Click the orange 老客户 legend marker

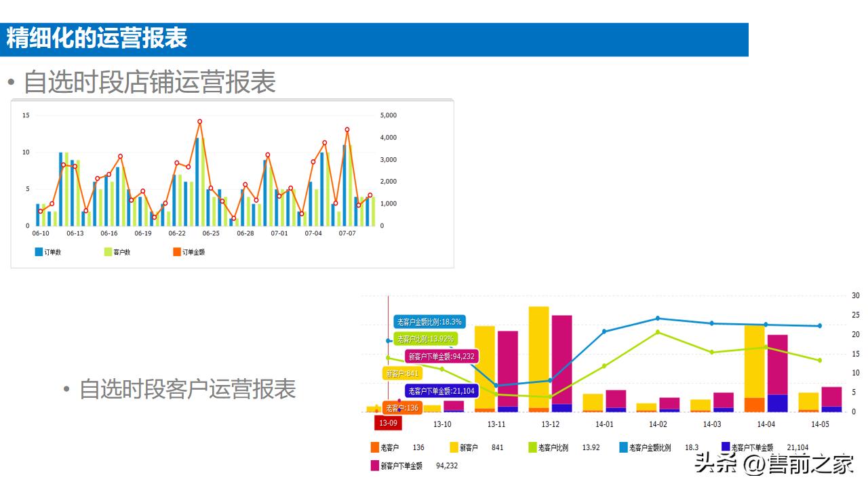click(374, 447)
